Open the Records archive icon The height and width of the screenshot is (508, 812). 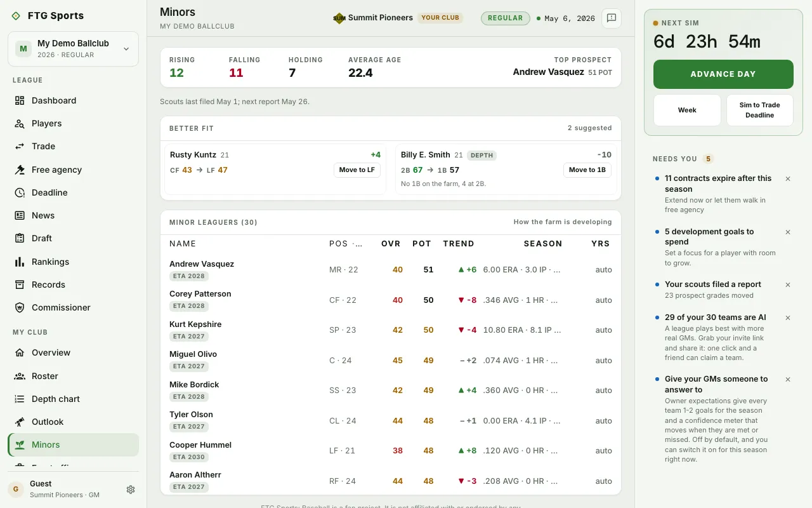point(20,284)
